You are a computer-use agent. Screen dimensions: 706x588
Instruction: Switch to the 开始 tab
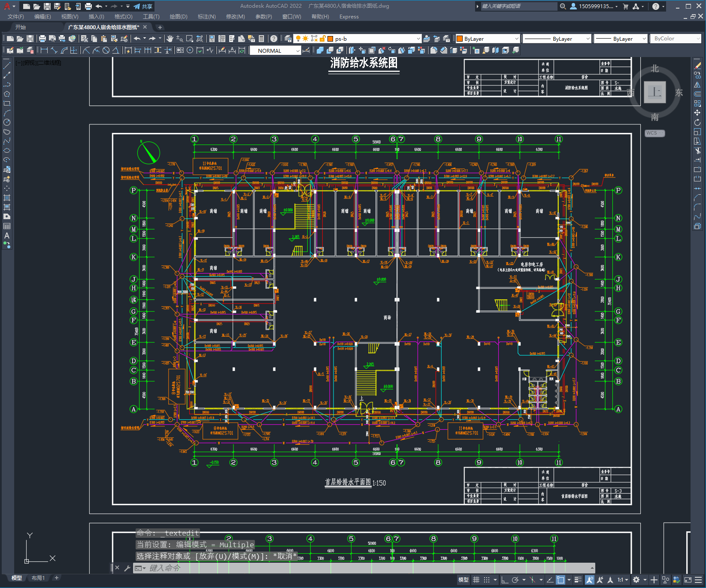point(21,27)
